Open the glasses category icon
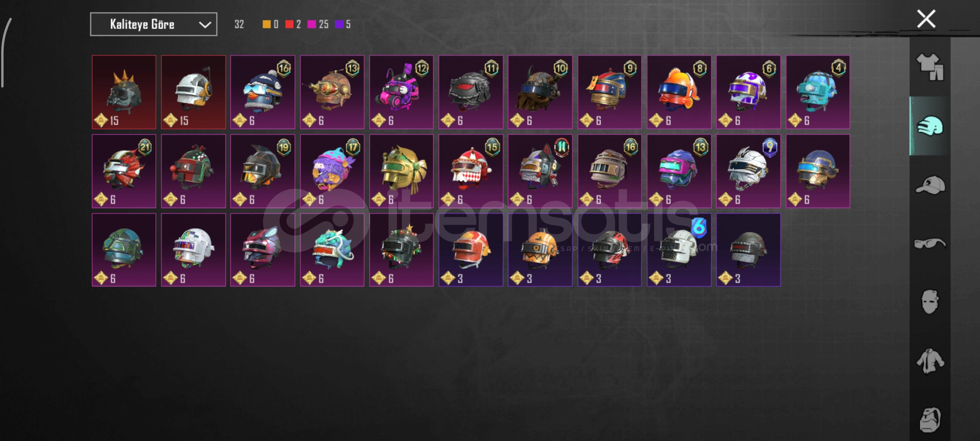This screenshot has width=980, height=441. (x=930, y=243)
